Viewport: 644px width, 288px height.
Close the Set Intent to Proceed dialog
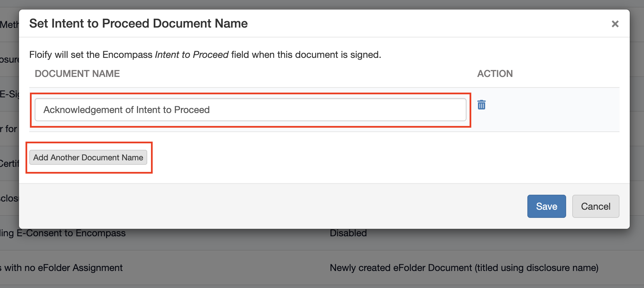coord(615,24)
